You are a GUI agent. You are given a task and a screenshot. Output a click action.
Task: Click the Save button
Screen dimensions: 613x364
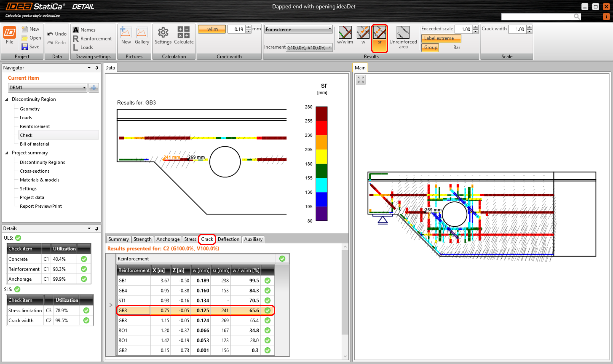(x=31, y=47)
